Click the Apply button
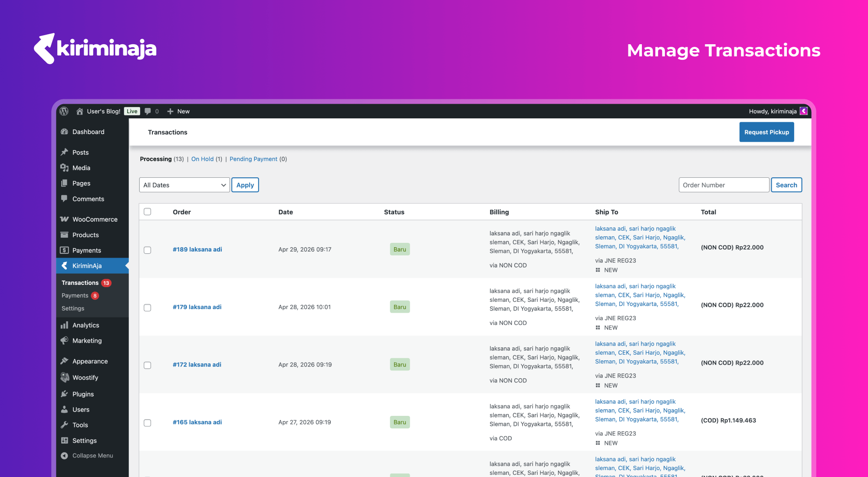The height and width of the screenshot is (477, 868). coord(245,185)
